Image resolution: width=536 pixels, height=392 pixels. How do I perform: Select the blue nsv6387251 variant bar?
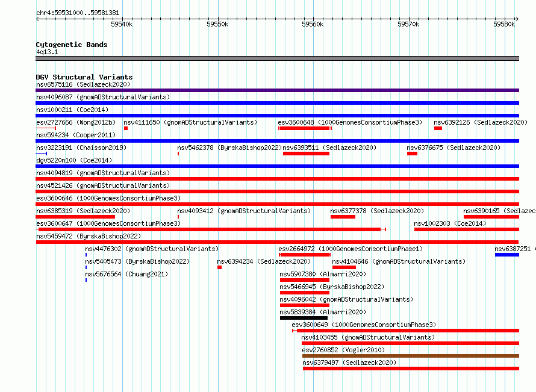click(507, 255)
